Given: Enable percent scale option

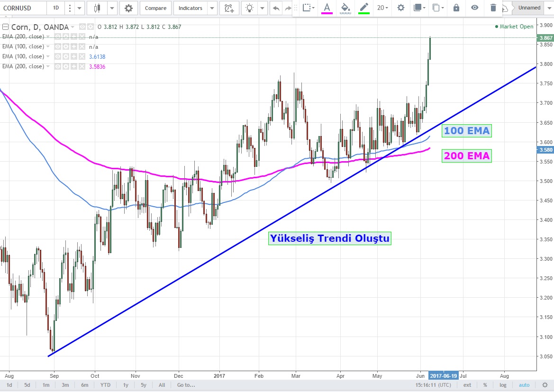Looking at the screenshot, I should (485, 385).
